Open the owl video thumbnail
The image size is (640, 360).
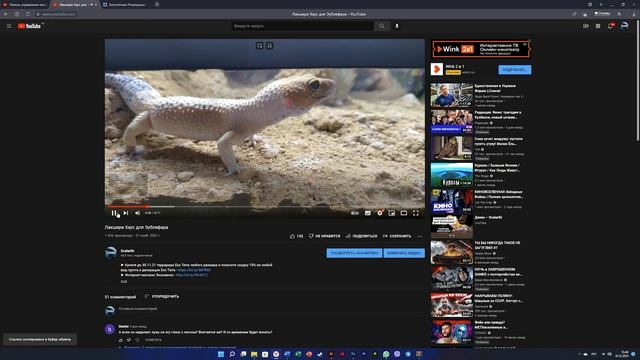click(451, 148)
